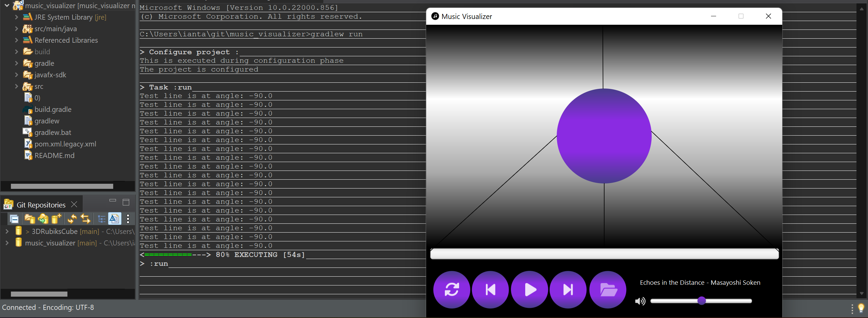Select music_visualizer [main] repository row
This screenshot has height=318, width=868.
[75, 243]
